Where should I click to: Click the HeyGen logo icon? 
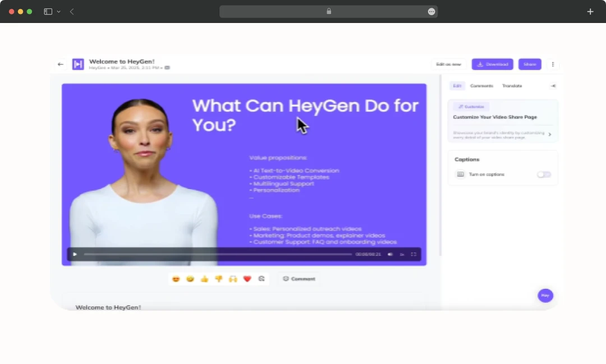(77, 63)
